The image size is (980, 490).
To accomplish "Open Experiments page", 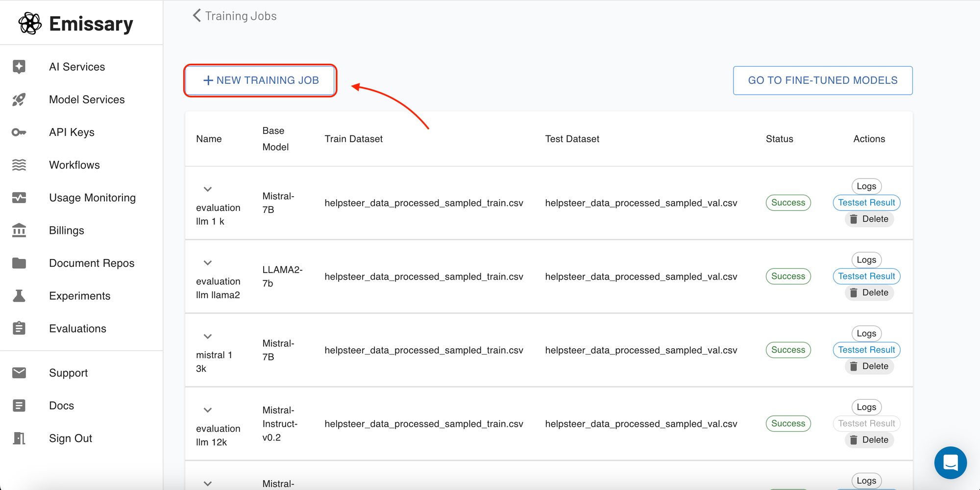I will (x=80, y=296).
